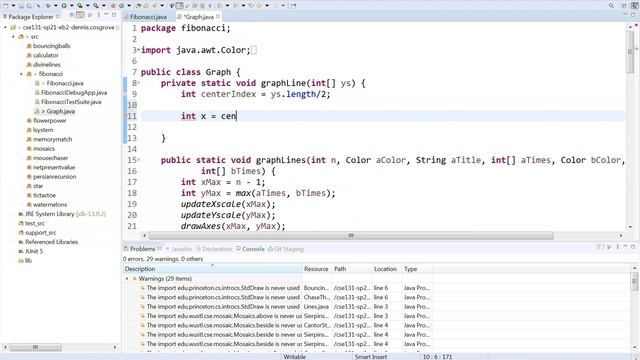Sort Problems by Description column header
Image resolution: width=640 pixels, height=360 pixels.
click(212, 269)
